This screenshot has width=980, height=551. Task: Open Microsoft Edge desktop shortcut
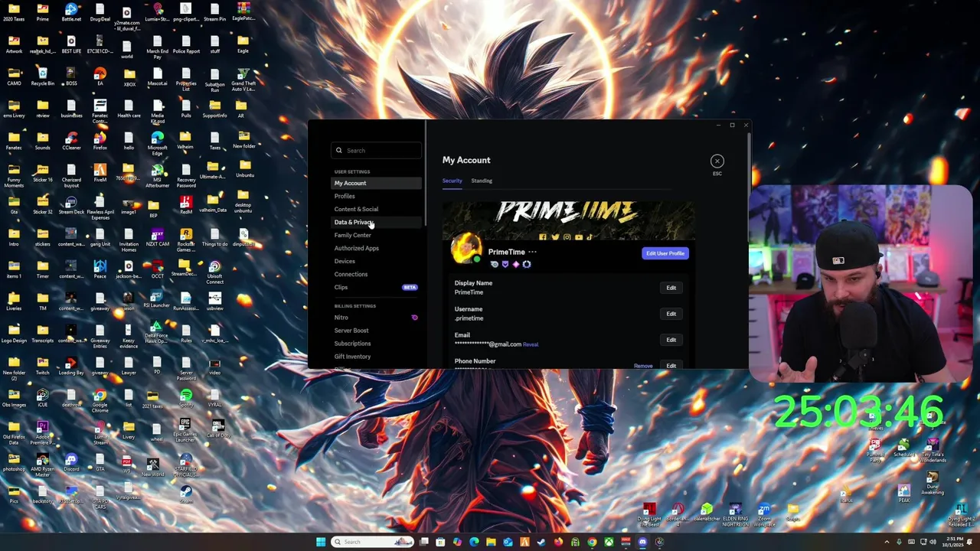click(157, 142)
